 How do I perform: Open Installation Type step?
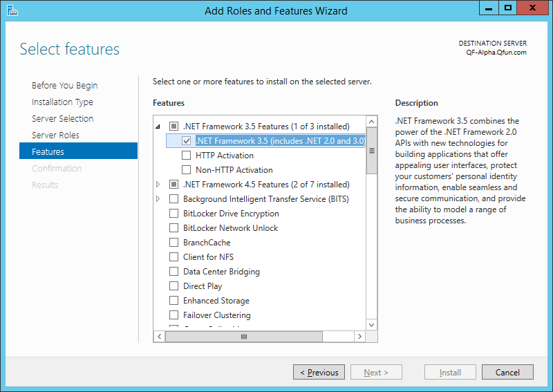[62, 102]
